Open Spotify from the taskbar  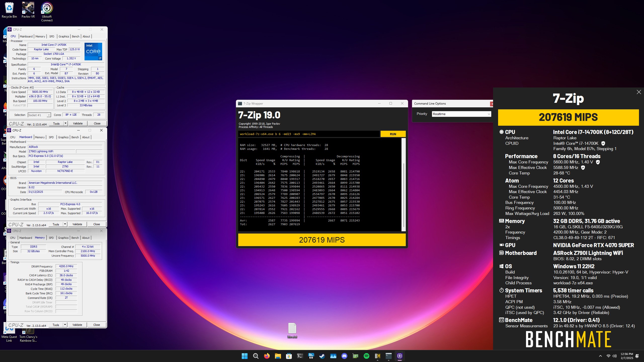(x=366, y=356)
